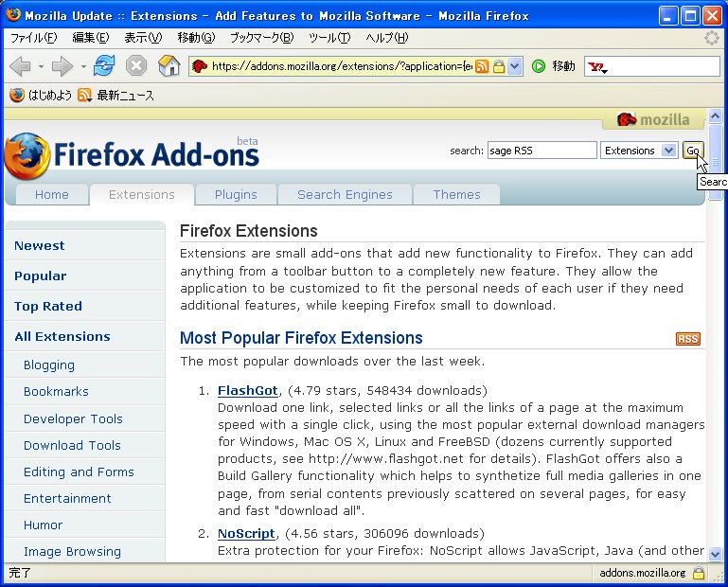Image resolution: width=728 pixels, height=587 pixels.
Task: Reload the page with the refresh icon
Action: (x=104, y=65)
